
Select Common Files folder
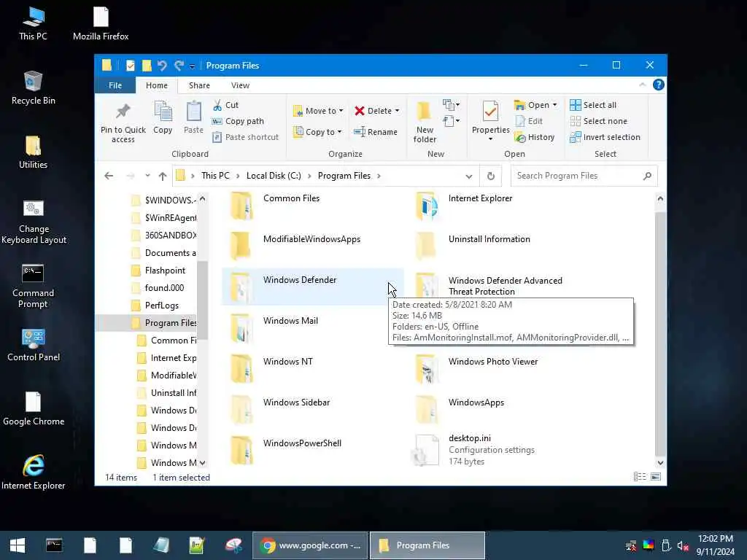point(312,205)
